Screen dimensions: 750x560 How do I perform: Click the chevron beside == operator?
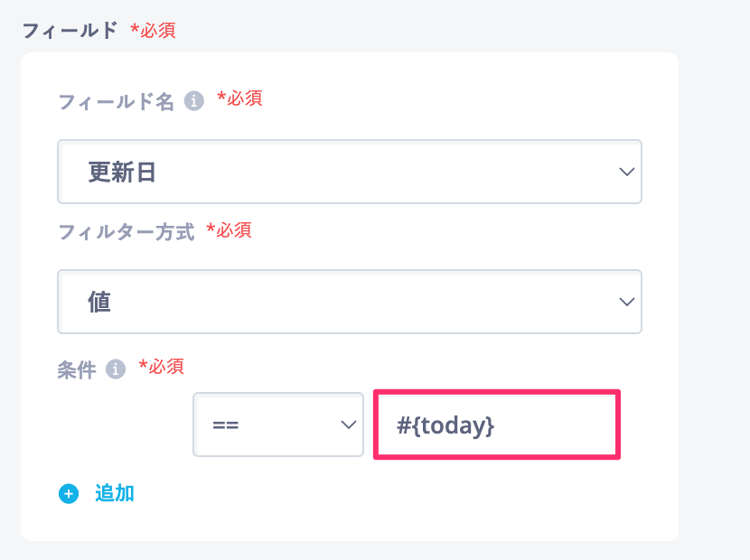pos(348,425)
